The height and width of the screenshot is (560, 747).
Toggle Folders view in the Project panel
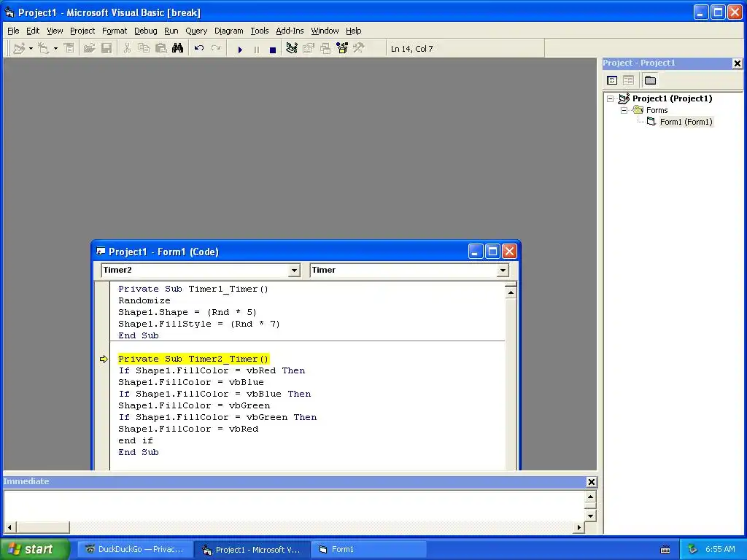650,80
